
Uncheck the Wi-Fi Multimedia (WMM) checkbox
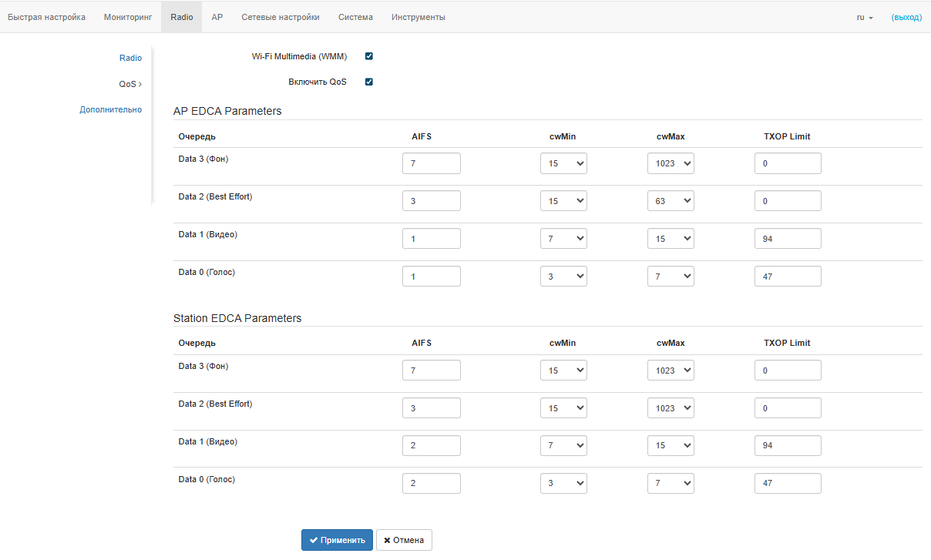pyautogui.click(x=369, y=56)
